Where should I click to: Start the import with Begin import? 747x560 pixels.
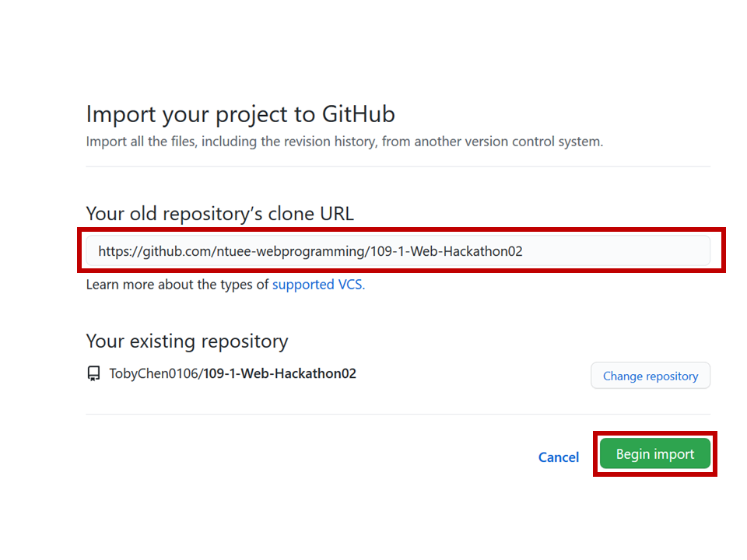[x=654, y=454]
